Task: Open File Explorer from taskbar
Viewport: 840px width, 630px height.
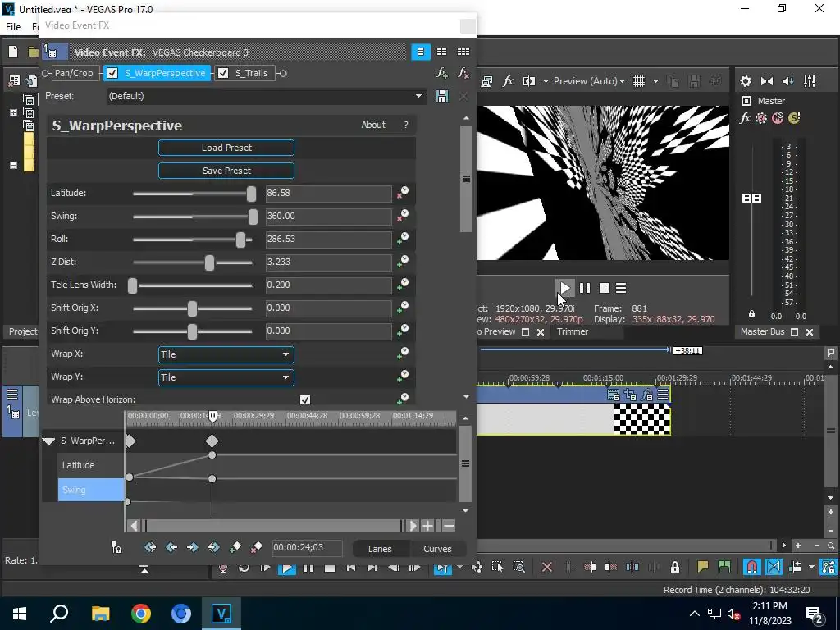Action: pyautogui.click(x=100, y=614)
